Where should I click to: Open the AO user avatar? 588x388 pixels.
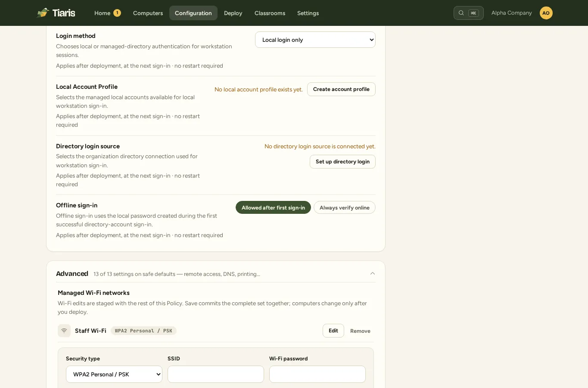546,13
